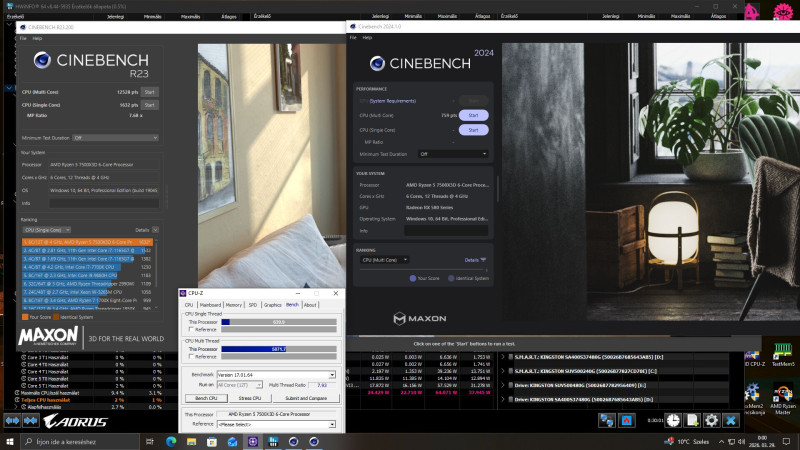800x450 pixels.
Task: Open CPU (Multi Core) ranking dropdown in 2024
Action: pyautogui.click(x=384, y=260)
